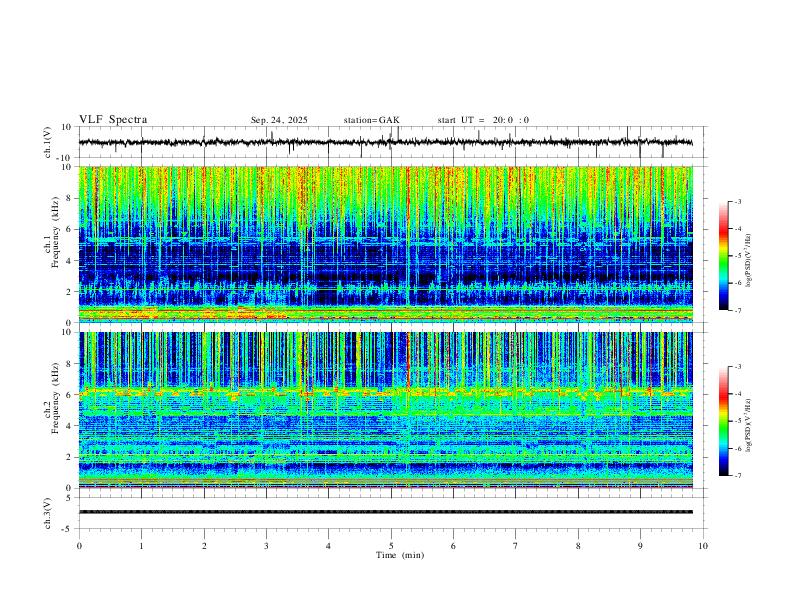Click the ch.1 frequency axis "8" tick
The width and height of the screenshot is (792, 612).
coord(70,198)
